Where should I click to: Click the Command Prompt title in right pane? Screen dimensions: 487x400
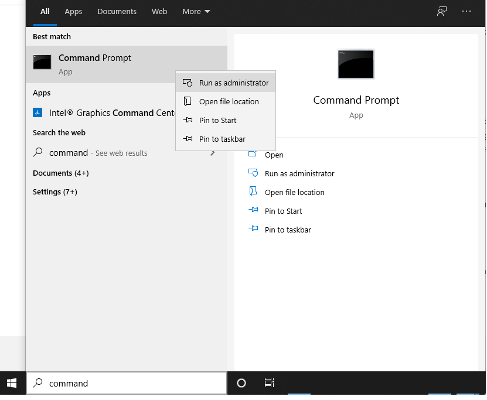(x=356, y=100)
